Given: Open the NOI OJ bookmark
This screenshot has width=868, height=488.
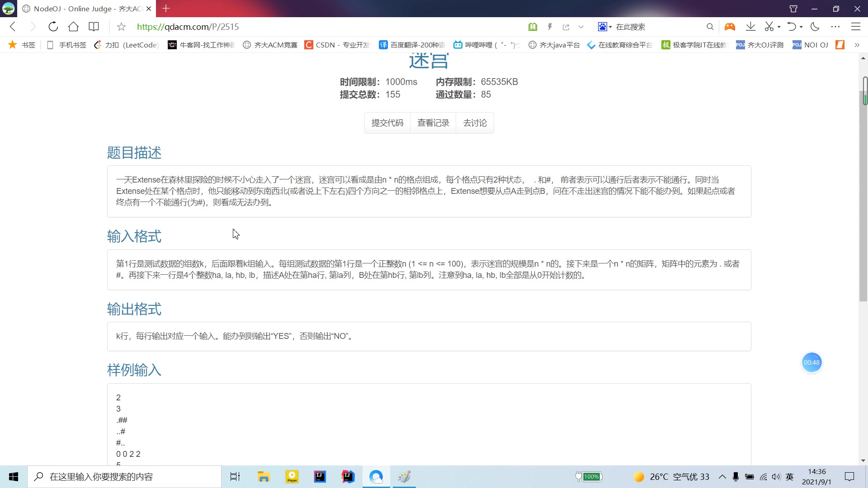Looking at the screenshot, I should [x=810, y=45].
